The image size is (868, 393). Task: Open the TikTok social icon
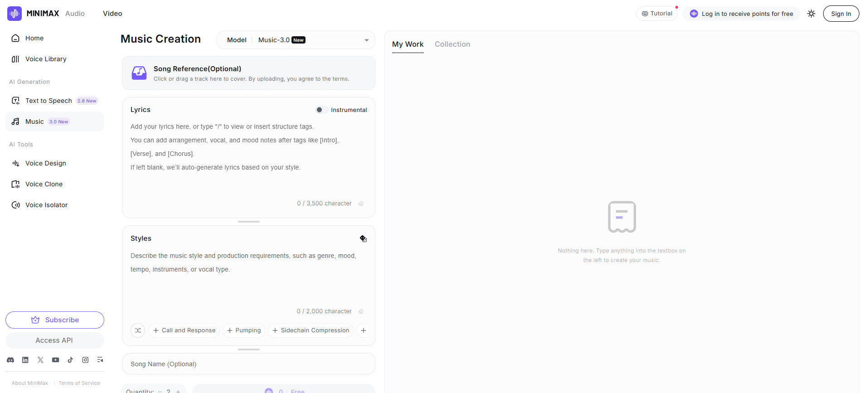(70, 360)
